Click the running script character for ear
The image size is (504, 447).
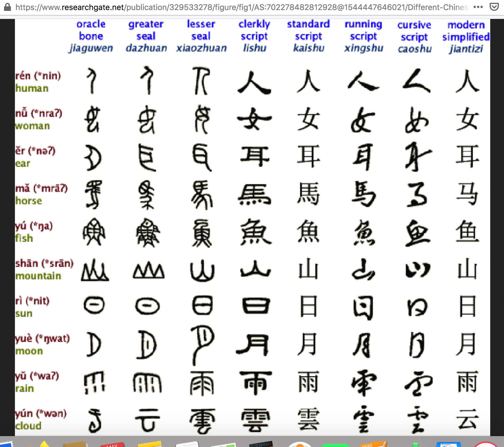tap(363, 157)
